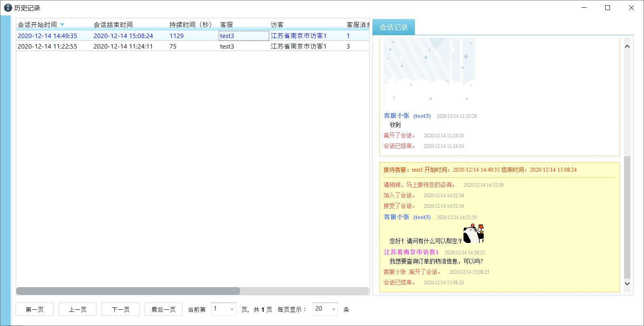Click the 接待客服：test3 session header line

[x=480, y=170]
